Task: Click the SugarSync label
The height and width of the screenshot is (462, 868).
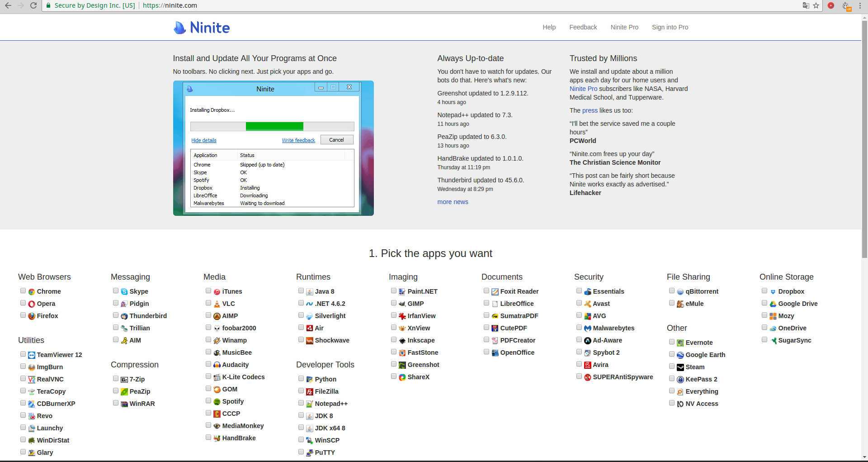Action: pyautogui.click(x=795, y=340)
